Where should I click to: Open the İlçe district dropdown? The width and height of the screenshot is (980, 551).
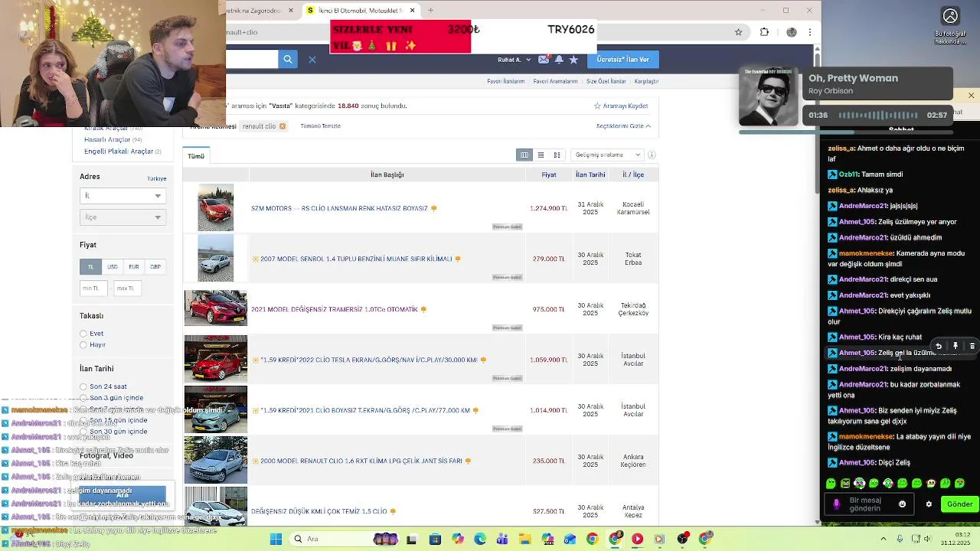[122, 217]
